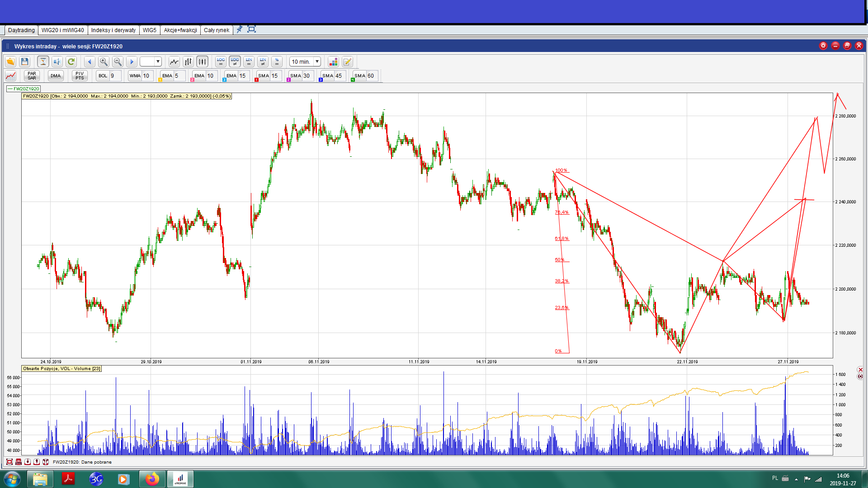
Task: Expand the 10 min. interval dropdown
Action: [x=317, y=62]
